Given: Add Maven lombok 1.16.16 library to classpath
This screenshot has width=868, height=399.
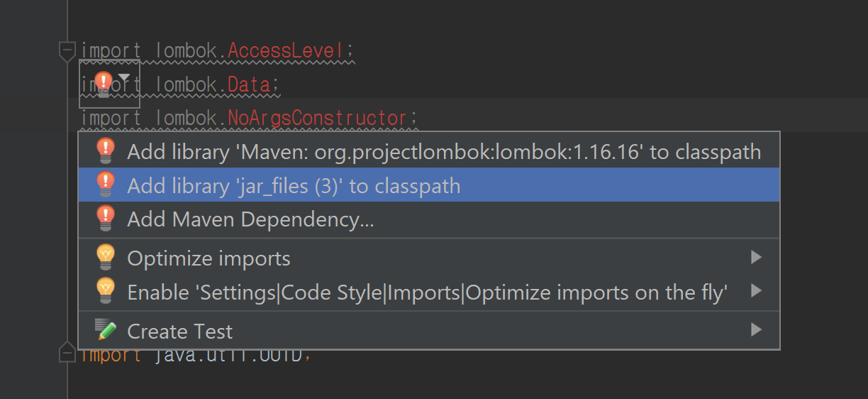Looking at the screenshot, I should coord(443,152).
